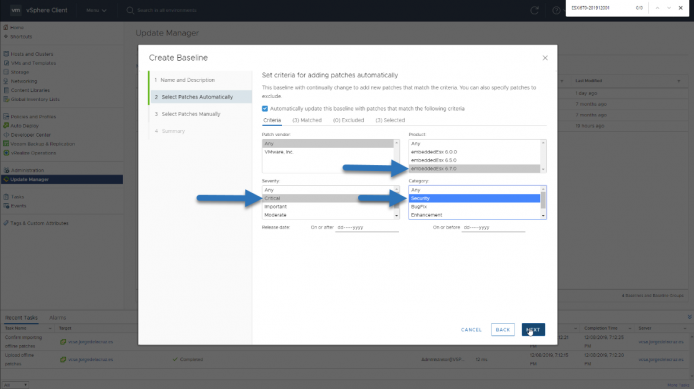Open Tags & Custom Attributes in sidebar
The width and height of the screenshot is (694, 389).
point(39,223)
